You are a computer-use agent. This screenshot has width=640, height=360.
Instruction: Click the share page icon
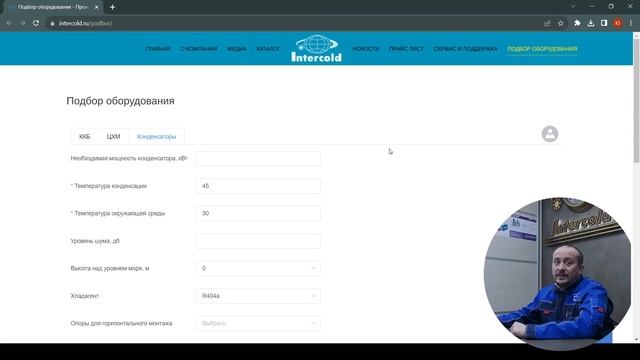pyautogui.click(x=547, y=23)
